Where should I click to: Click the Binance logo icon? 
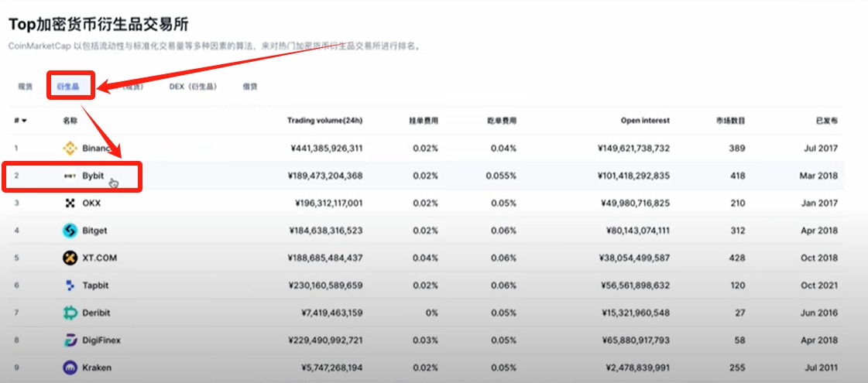coord(70,149)
